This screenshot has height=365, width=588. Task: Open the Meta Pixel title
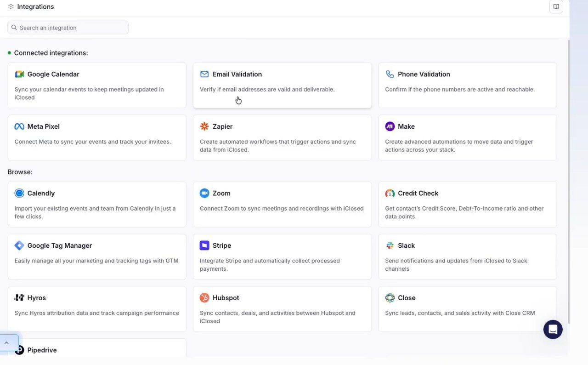tap(44, 126)
